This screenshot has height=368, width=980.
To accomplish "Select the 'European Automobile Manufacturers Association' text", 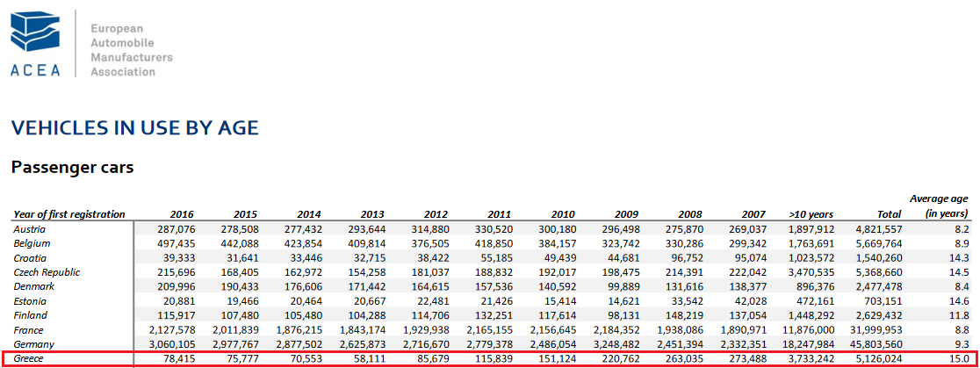I will point(131,50).
